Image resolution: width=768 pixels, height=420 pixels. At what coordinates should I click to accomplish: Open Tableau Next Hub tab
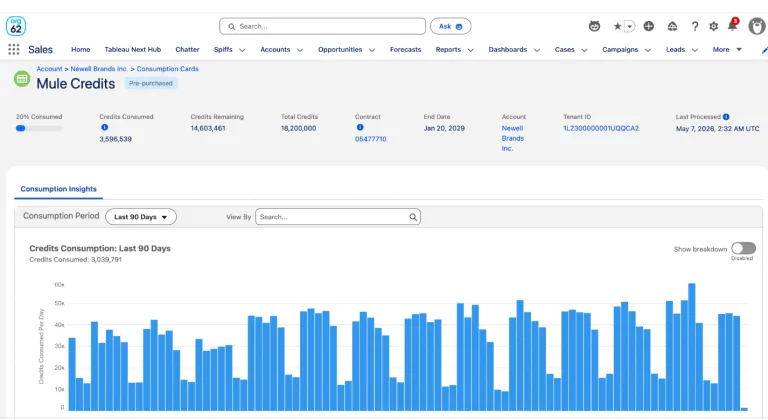133,49
